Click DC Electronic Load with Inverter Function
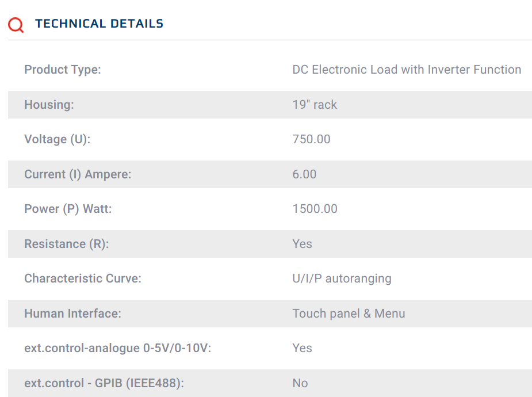 pyautogui.click(x=407, y=70)
